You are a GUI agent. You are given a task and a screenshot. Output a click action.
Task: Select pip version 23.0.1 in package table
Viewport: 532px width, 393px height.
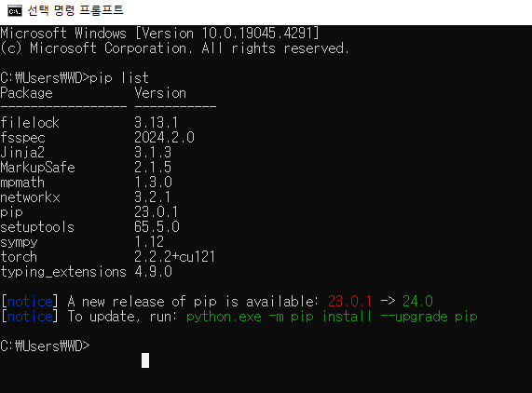(157, 212)
